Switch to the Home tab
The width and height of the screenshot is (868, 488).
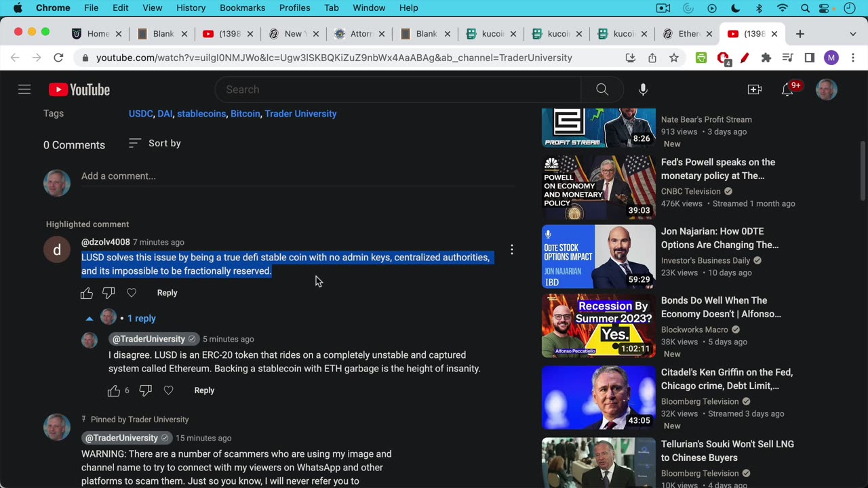[98, 34]
